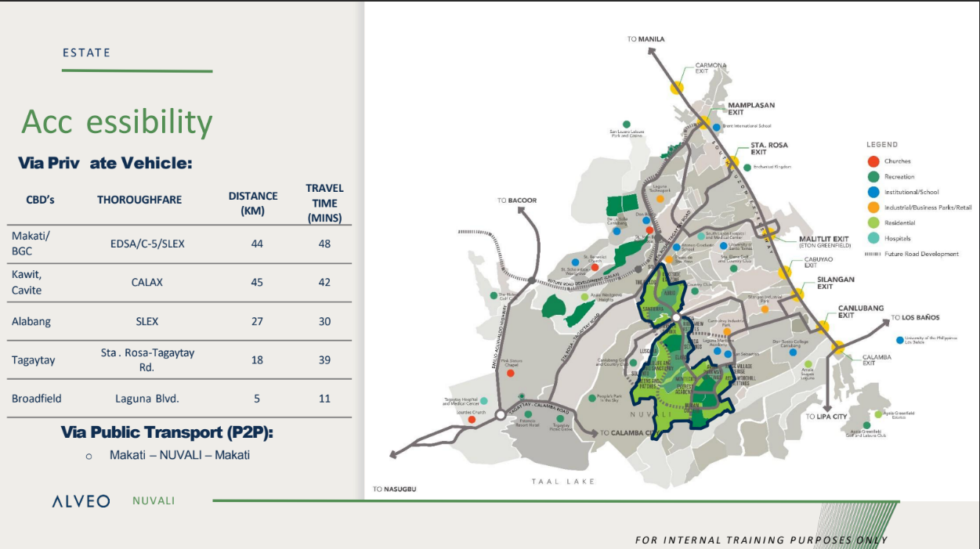Click the Lourdes Church red dot
Viewport: 980px width, 549px height.
tap(472, 419)
